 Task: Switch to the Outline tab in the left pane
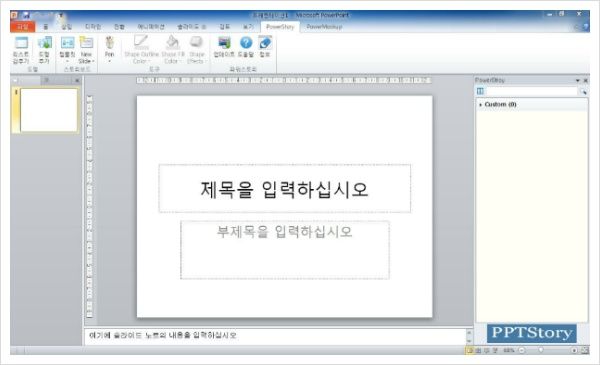point(47,80)
